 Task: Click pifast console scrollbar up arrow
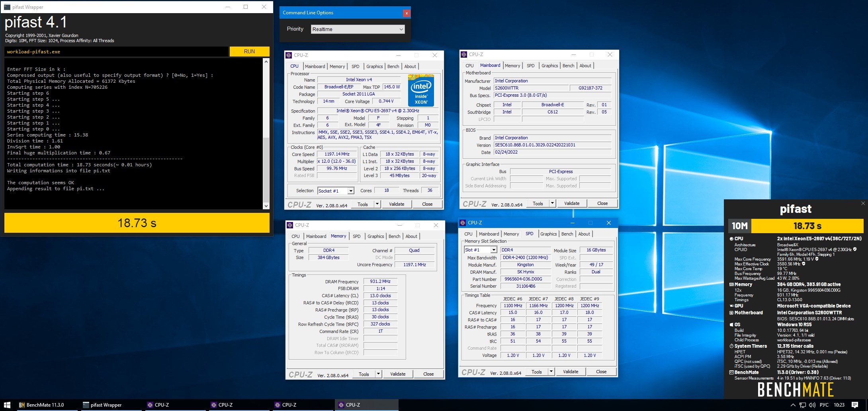(266, 62)
